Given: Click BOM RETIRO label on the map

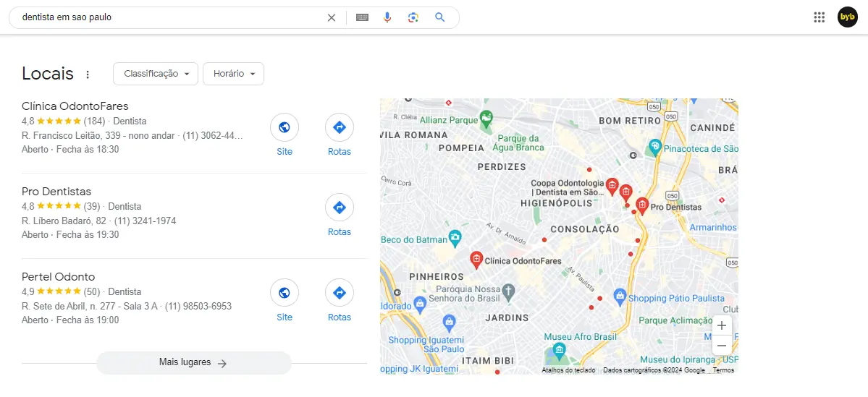Looking at the screenshot, I should coord(631,120).
